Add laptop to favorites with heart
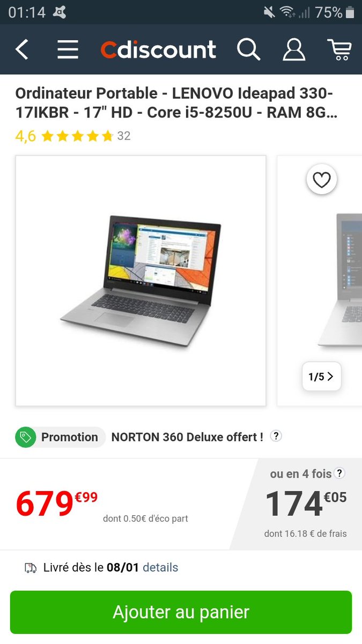The height and width of the screenshot is (644, 362). 322,180
